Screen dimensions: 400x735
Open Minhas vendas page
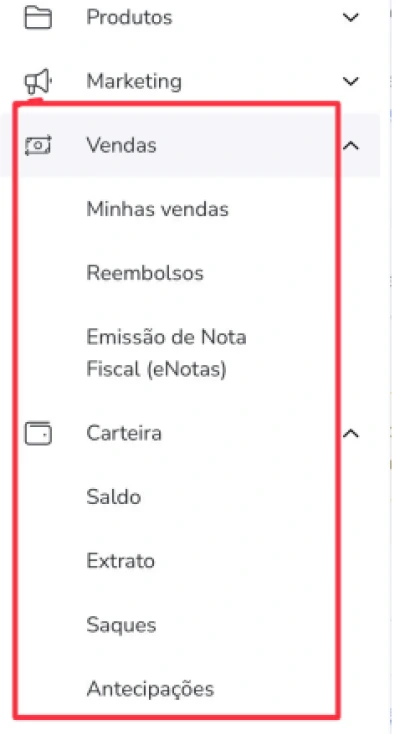pyautogui.click(x=158, y=209)
